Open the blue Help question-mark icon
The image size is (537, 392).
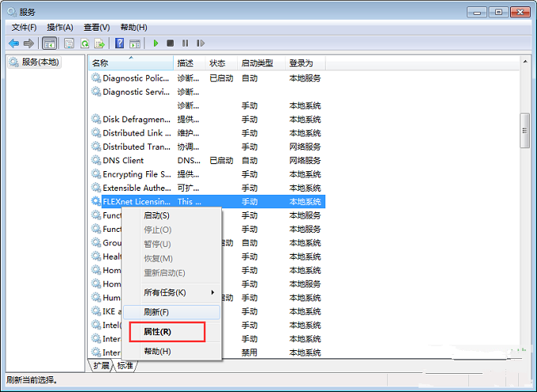pos(119,43)
